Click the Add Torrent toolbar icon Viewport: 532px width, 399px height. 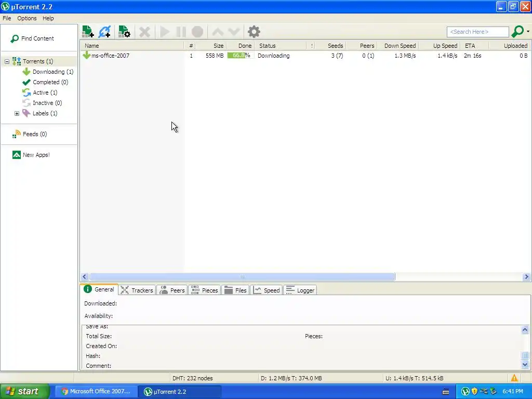(88, 32)
